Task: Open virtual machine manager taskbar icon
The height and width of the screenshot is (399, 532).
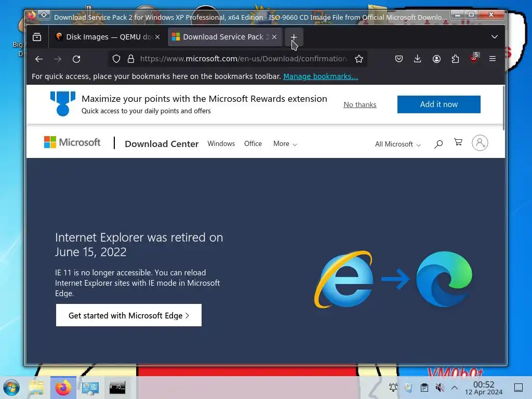Action: pos(90,388)
